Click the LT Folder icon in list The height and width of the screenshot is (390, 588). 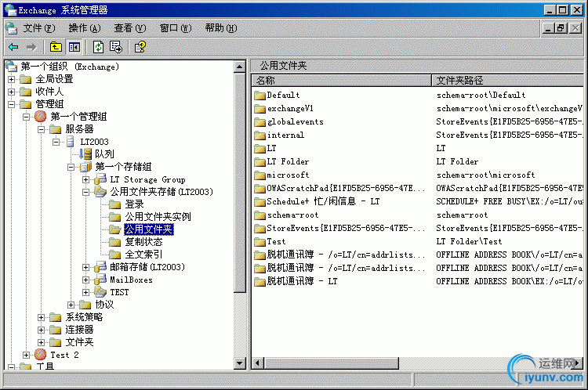click(x=260, y=162)
